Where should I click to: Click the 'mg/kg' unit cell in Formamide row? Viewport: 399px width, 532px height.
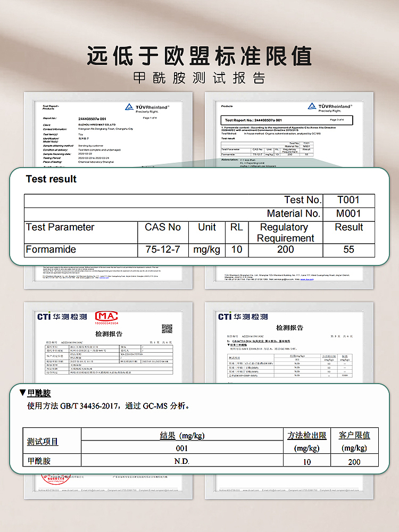tap(207, 250)
